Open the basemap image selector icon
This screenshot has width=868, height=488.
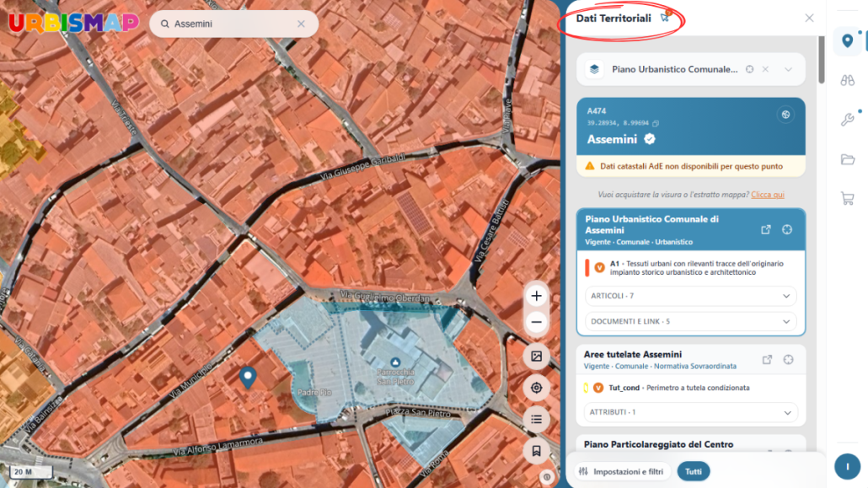(536, 357)
